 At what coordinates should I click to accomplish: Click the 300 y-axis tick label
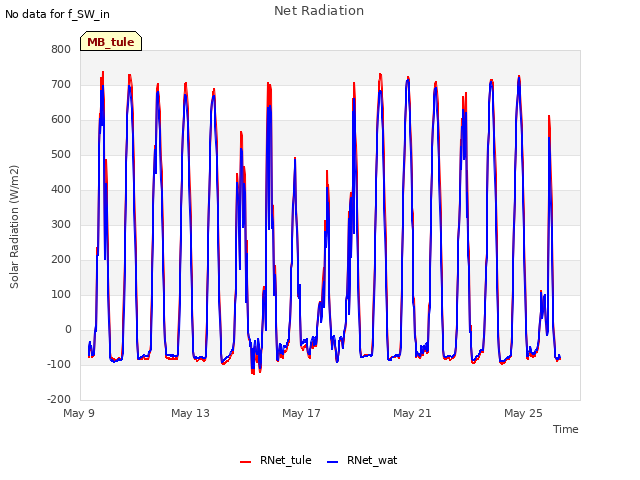click(61, 224)
